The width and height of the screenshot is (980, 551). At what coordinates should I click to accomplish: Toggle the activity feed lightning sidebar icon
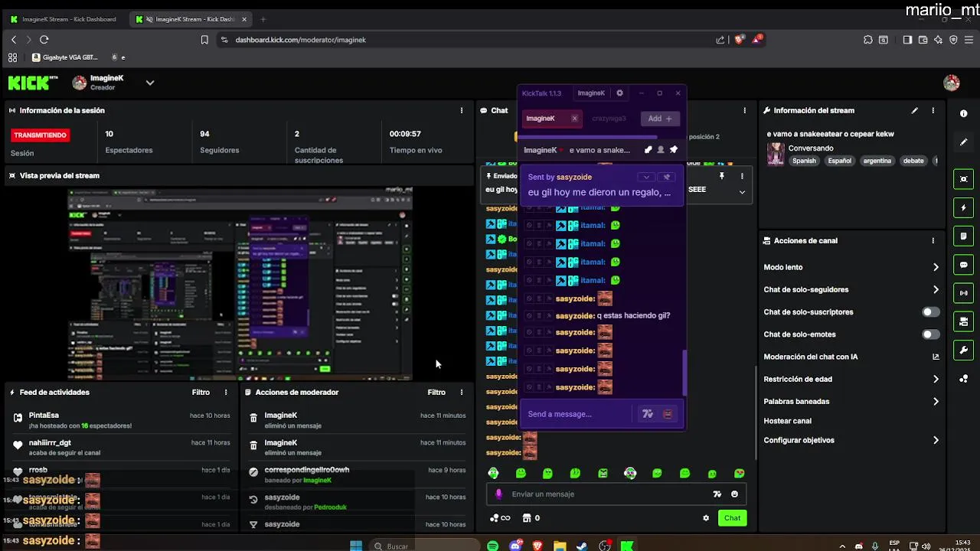[x=963, y=207]
